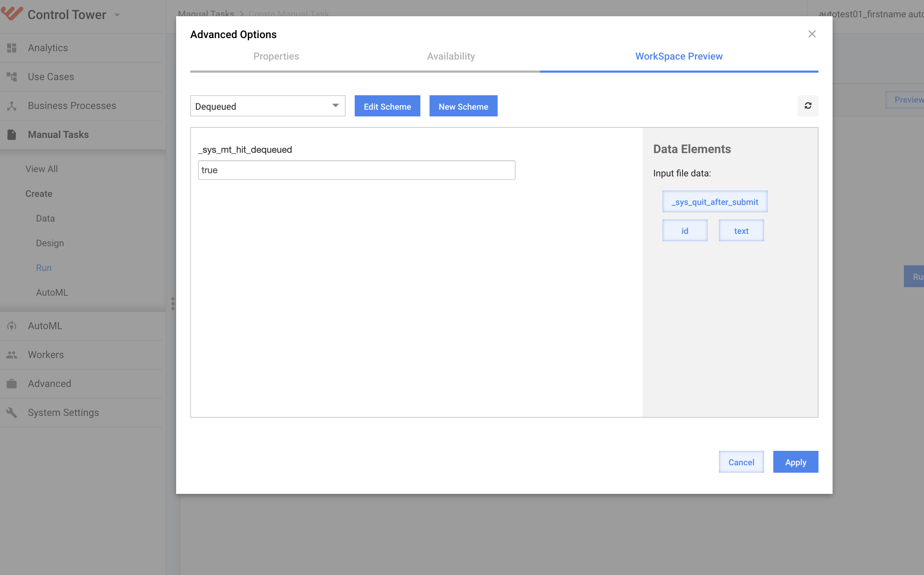Click the refresh preview icon
The image size is (924, 575).
(x=808, y=106)
